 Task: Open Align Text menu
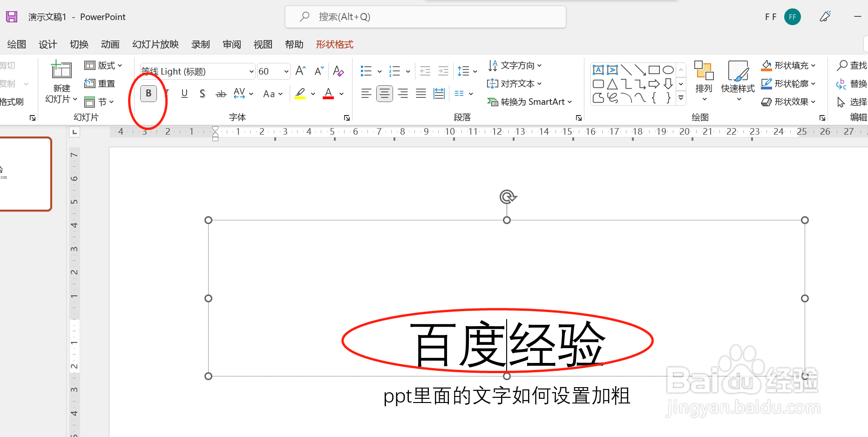pos(514,83)
